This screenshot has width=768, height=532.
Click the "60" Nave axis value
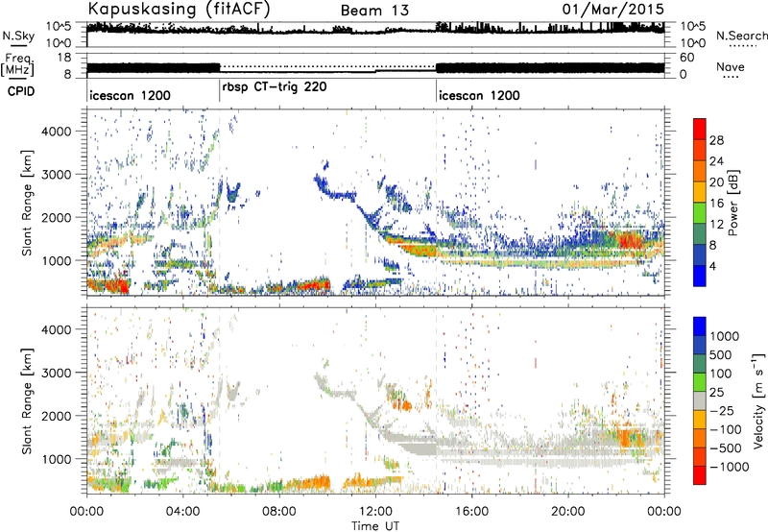[687, 58]
